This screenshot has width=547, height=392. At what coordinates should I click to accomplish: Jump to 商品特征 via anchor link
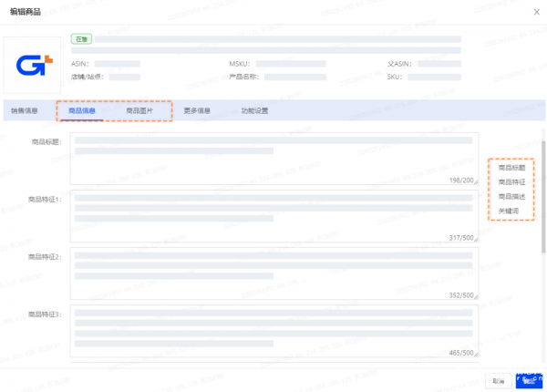point(511,182)
